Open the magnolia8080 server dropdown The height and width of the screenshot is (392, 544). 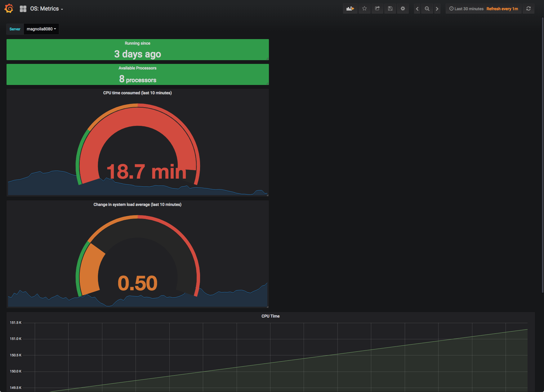41,29
